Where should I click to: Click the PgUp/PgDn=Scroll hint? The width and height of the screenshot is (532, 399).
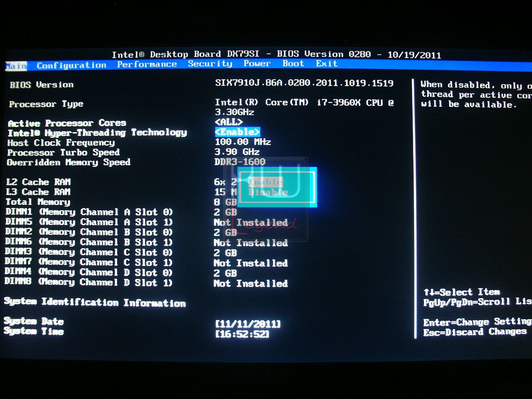[477, 302]
